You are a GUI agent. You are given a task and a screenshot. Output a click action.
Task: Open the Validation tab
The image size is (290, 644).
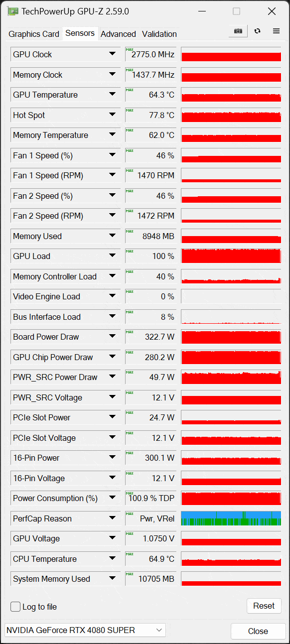click(159, 34)
